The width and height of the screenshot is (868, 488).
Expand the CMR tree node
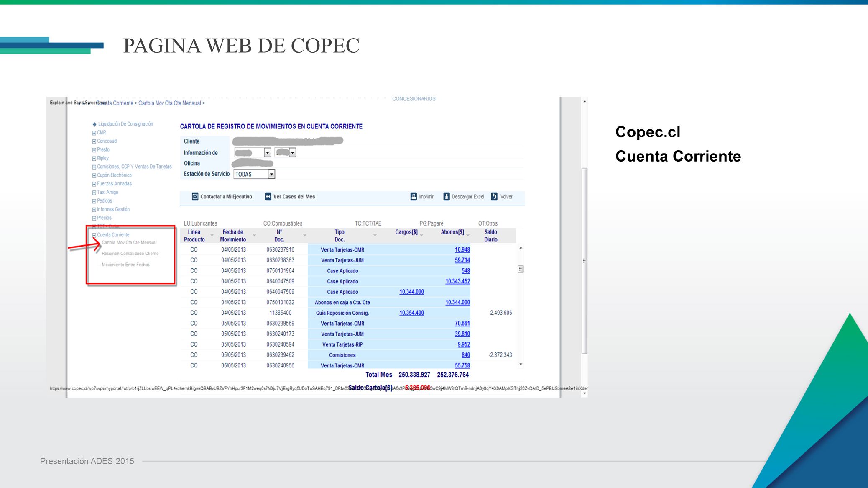click(94, 133)
